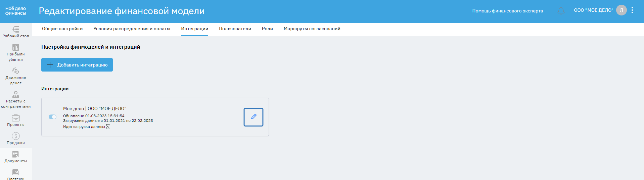Screen dimensions: 644x180
Task: Click the ООО "МОЕ ДЕЛО" account name
Action: (593, 10)
